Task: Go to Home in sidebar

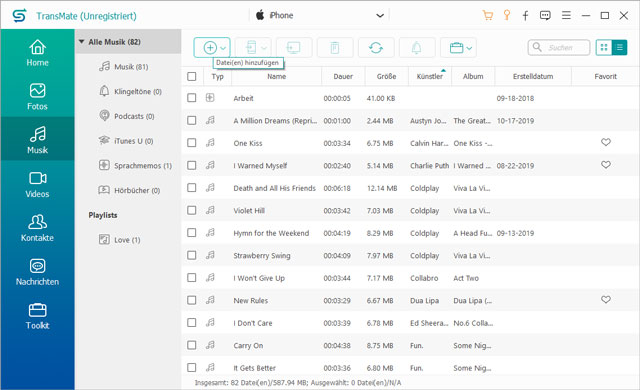Action: (37, 53)
